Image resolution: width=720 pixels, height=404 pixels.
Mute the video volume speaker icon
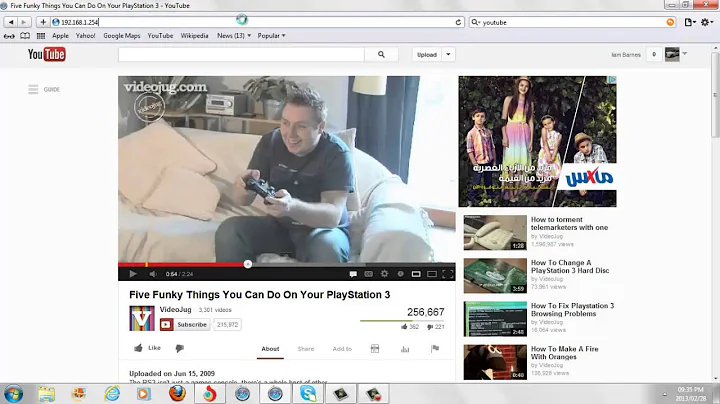[x=153, y=274]
